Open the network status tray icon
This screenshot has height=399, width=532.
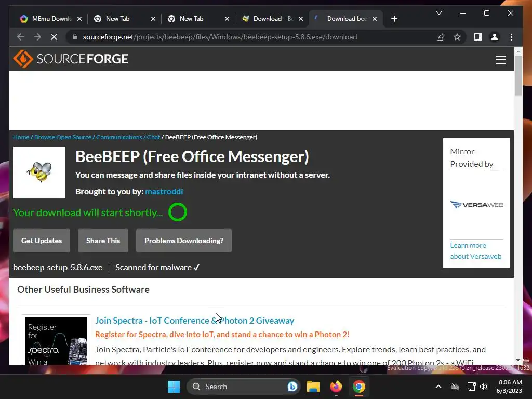(471, 387)
